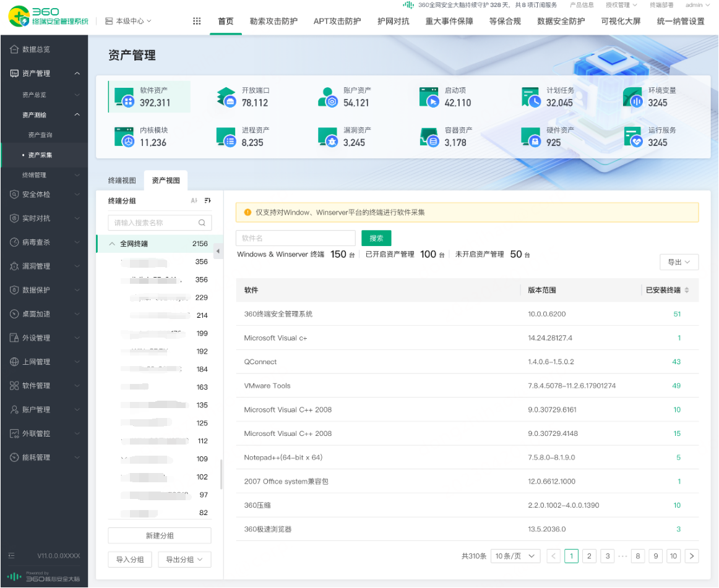719x588 pixels.
Task: Select the 运行服务 card icon
Action: [x=633, y=137]
